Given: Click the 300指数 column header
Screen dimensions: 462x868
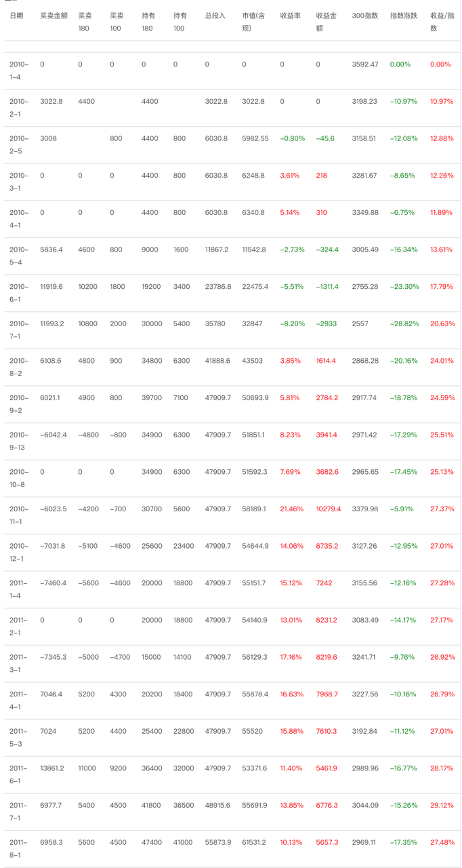Looking at the screenshot, I should pos(364,16).
